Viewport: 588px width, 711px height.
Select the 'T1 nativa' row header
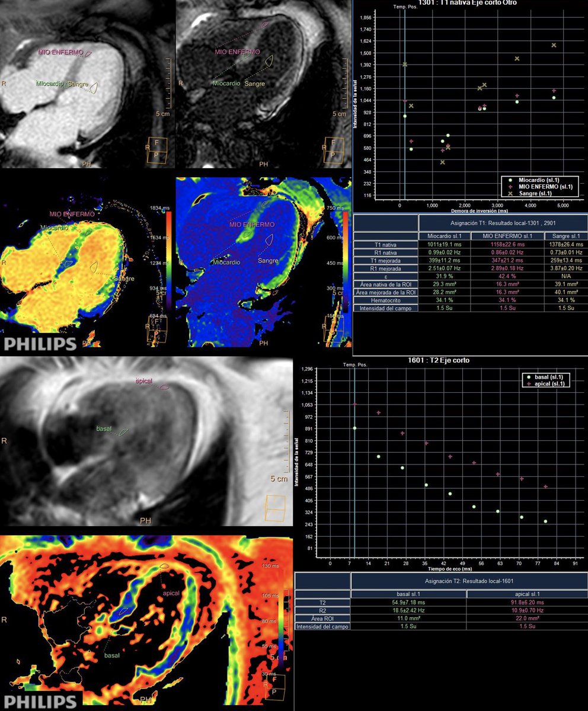tap(386, 244)
